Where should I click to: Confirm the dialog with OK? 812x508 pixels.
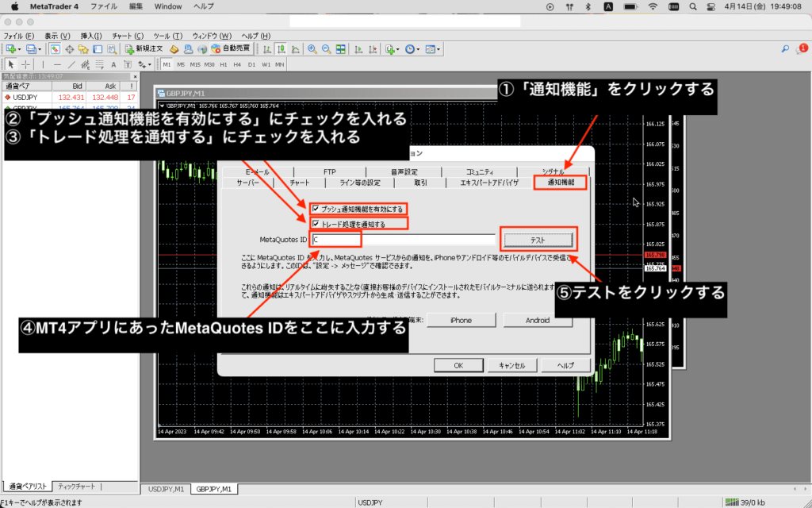458,365
